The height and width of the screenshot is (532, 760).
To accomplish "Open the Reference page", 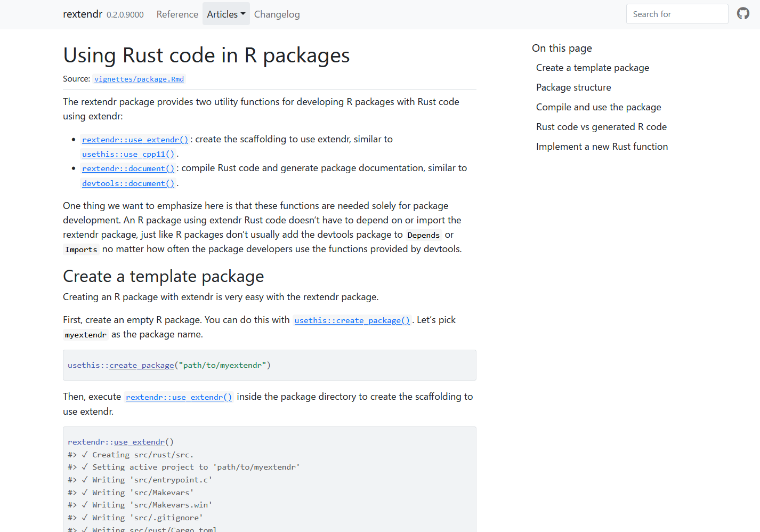I will coord(177,14).
